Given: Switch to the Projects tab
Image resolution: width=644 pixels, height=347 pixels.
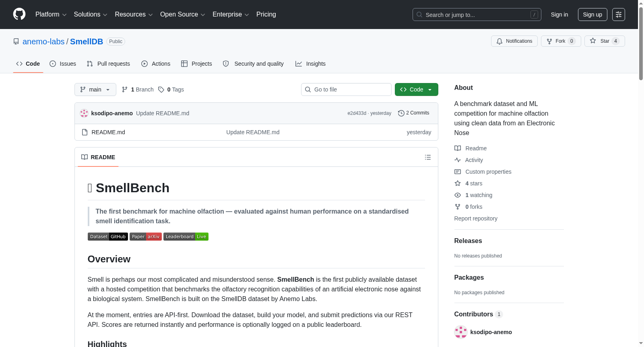Looking at the screenshot, I should (196, 64).
